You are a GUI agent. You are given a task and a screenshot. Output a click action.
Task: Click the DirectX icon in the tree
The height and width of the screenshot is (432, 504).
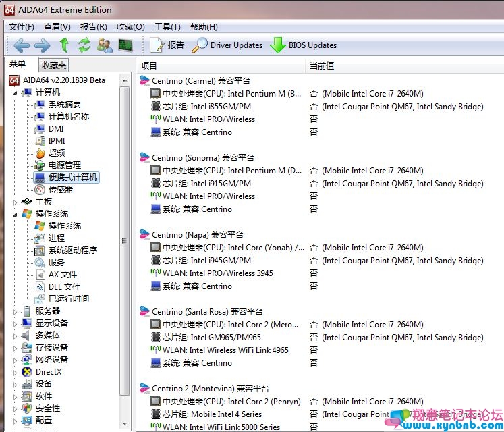(27, 372)
